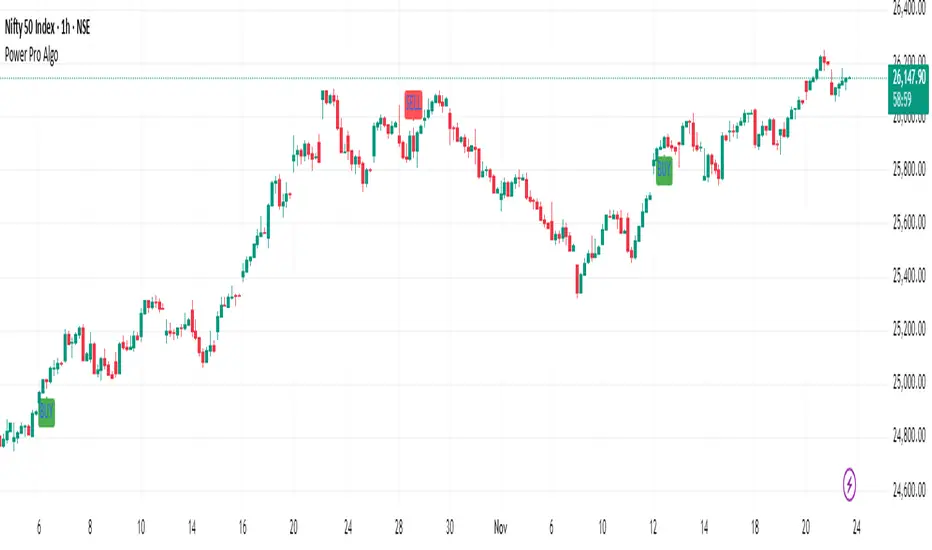The height and width of the screenshot is (550, 932).
Task: Click the BUY signal marker below 25,000
Action: pyautogui.click(x=45, y=412)
